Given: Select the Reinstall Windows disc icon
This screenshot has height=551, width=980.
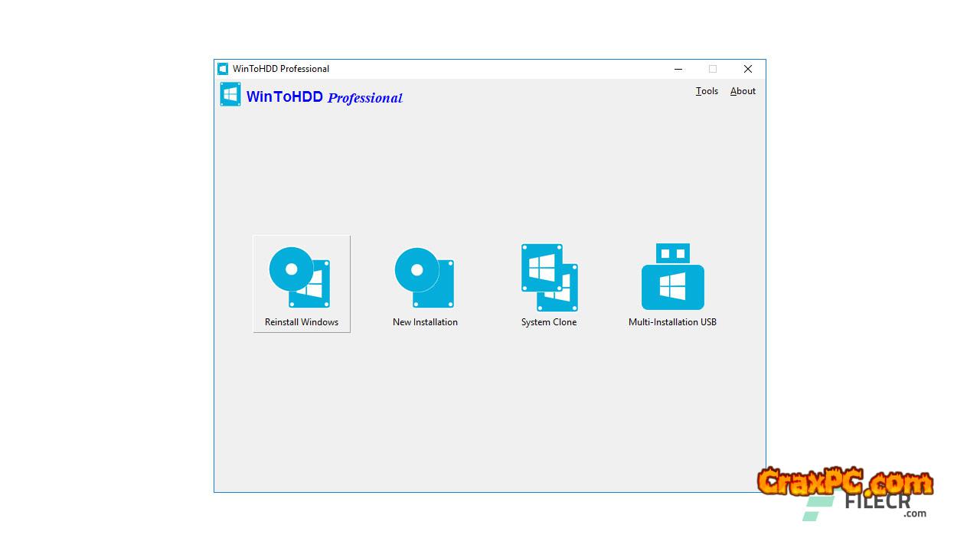Looking at the screenshot, I should click(299, 277).
